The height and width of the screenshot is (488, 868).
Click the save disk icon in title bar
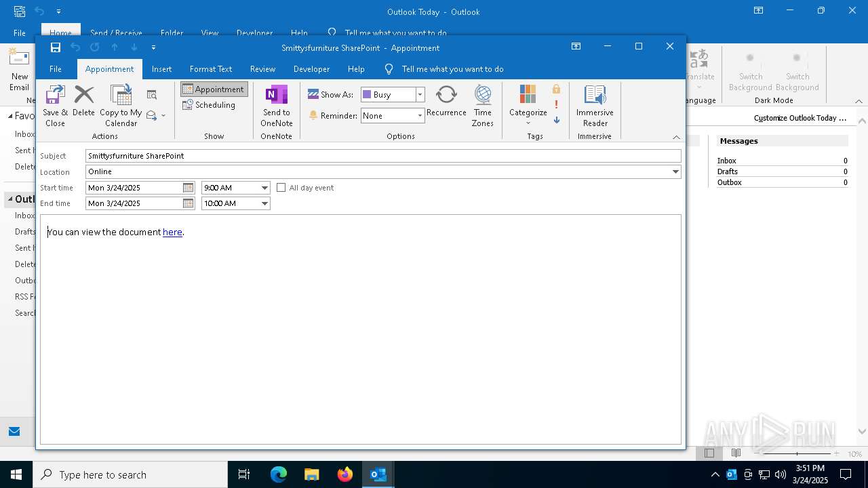[x=56, y=47]
